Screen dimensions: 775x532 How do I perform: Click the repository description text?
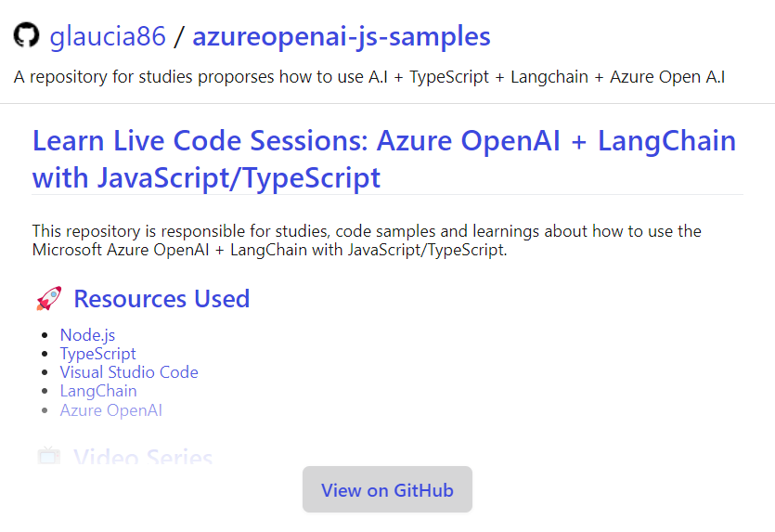[369, 76]
